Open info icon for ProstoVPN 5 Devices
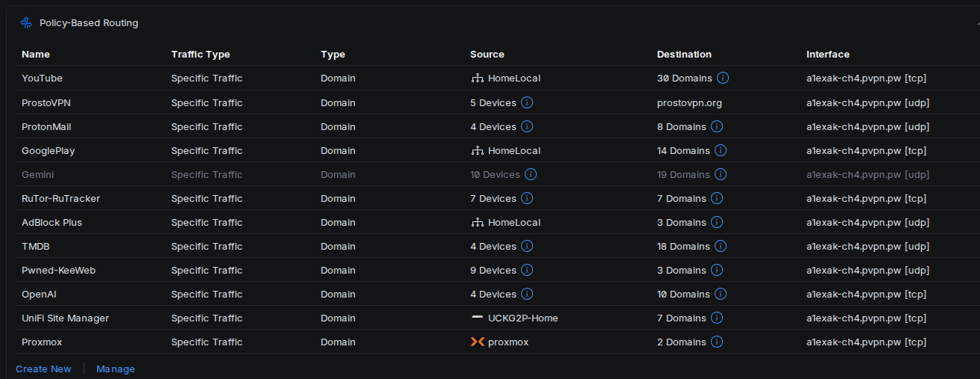 [x=526, y=102]
